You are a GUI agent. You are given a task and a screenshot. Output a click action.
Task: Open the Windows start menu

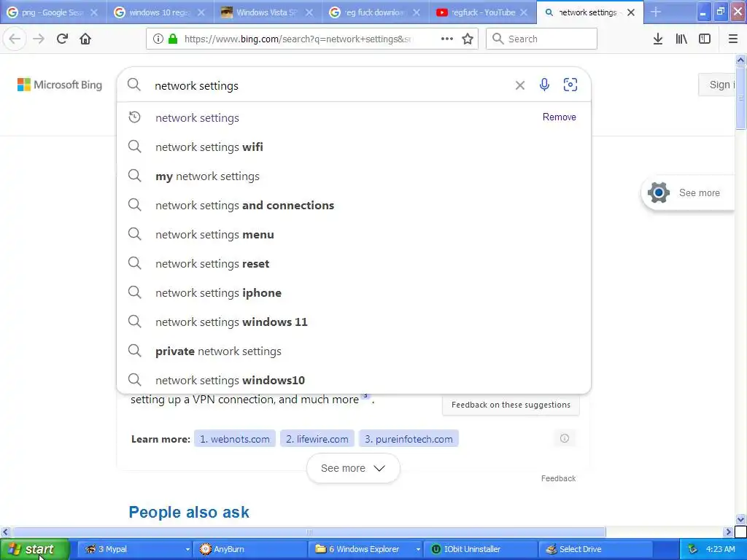coord(34,549)
